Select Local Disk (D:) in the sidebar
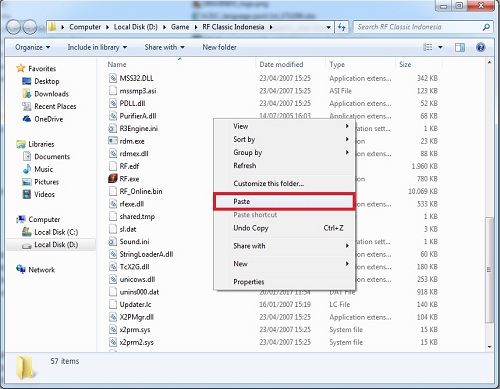The image size is (500, 389). point(51,245)
